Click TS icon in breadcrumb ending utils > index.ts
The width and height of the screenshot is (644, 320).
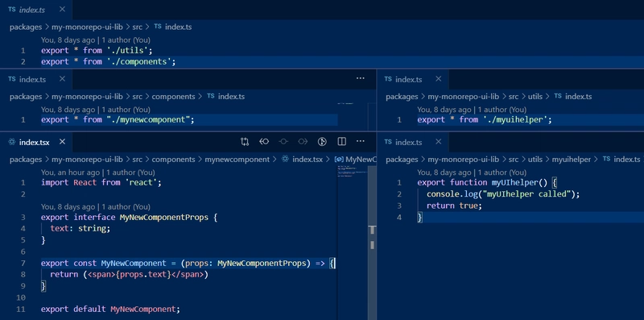pyautogui.click(x=558, y=96)
